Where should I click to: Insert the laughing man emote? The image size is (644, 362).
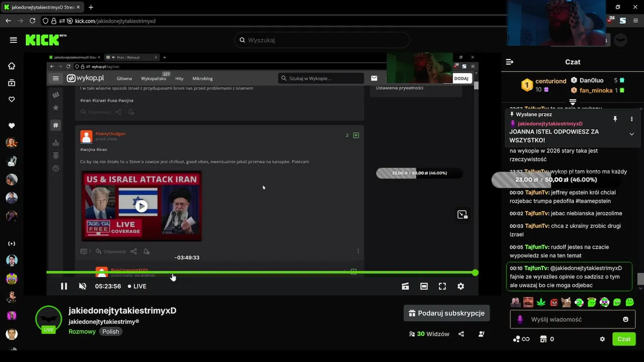(x=528, y=302)
